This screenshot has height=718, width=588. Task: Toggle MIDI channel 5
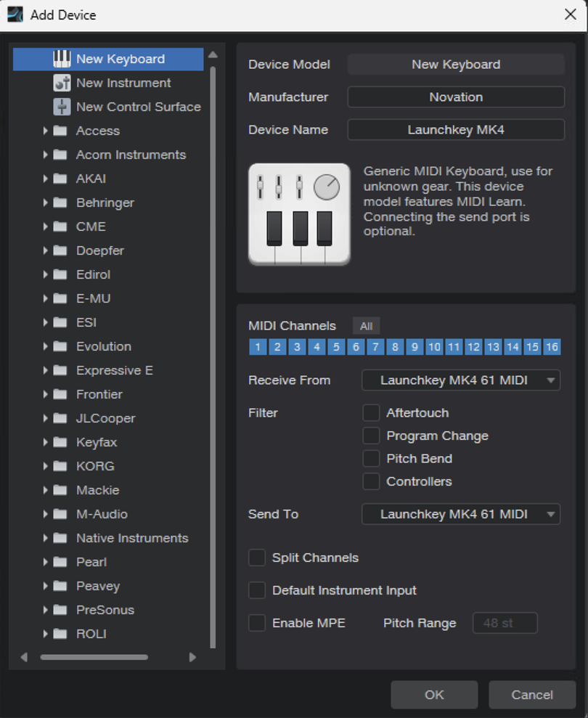(336, 347)
